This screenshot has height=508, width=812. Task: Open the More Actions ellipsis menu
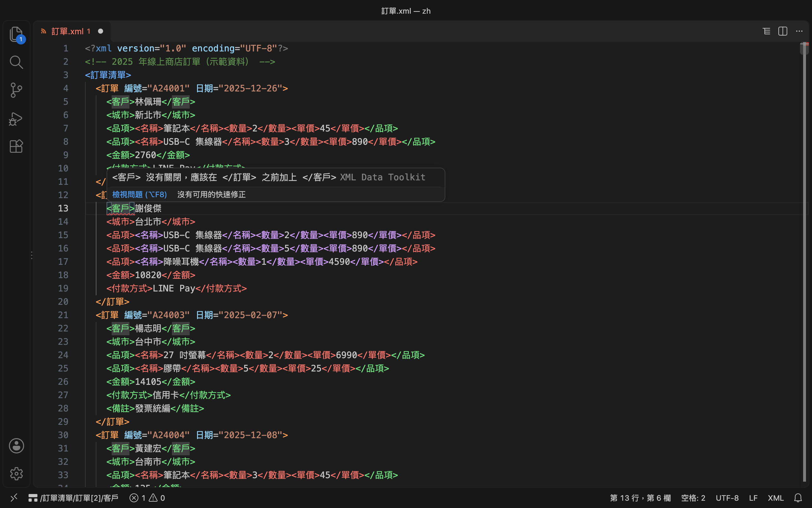coord(799,31)
